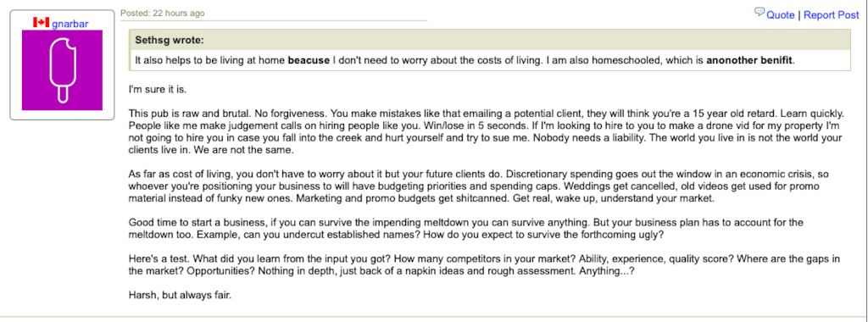This screenshot has height=322, width=868.
Task: Click the bold text 'anonother benifit'
Action: [x=749, y=60]
